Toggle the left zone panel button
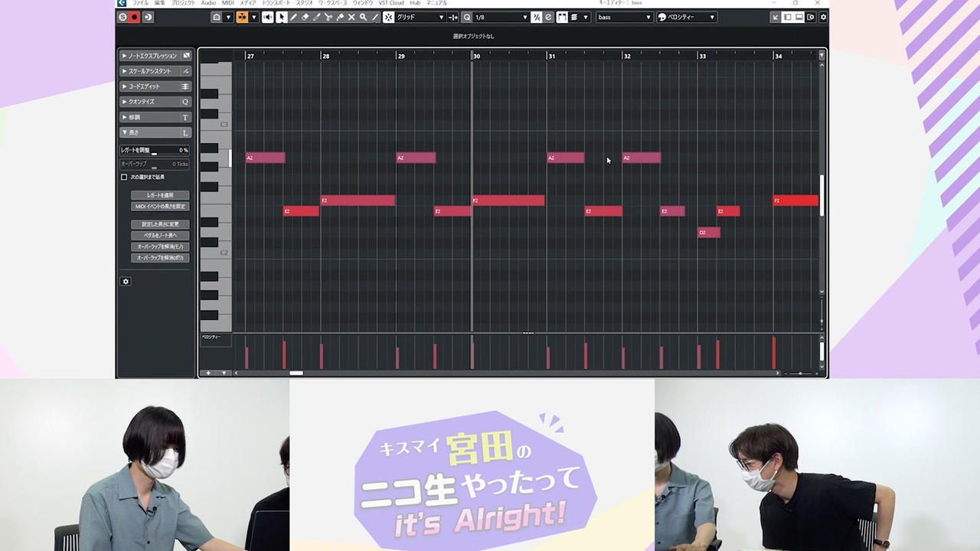980x551 pixels. click(x=787, y=17)
